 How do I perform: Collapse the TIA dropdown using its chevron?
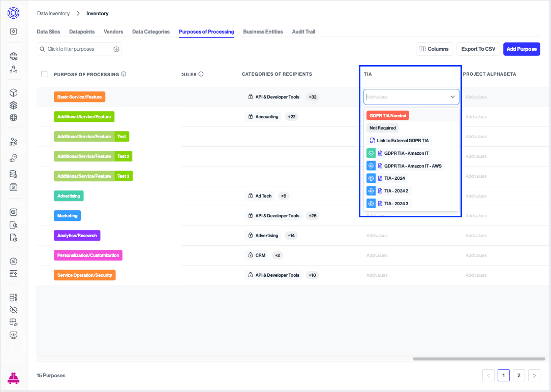(x=452, y=96)
